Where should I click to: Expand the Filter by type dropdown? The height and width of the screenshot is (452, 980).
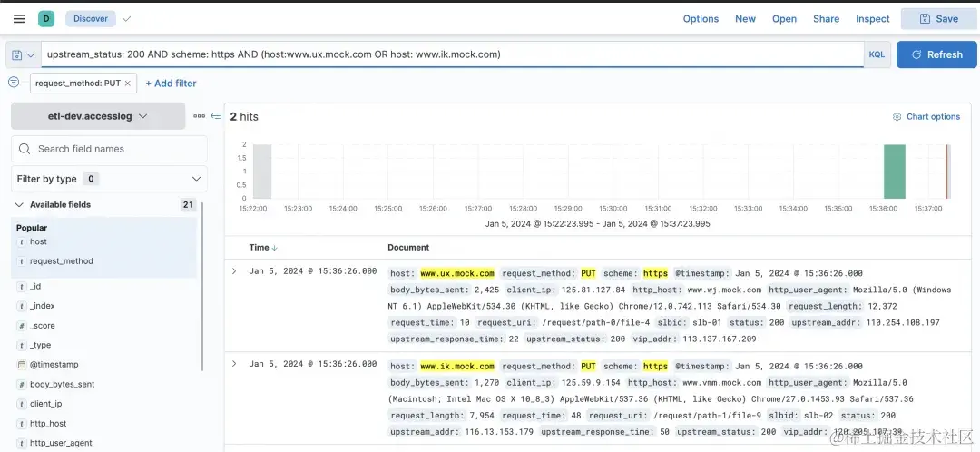pyautogui.click(x=110, y=179)
